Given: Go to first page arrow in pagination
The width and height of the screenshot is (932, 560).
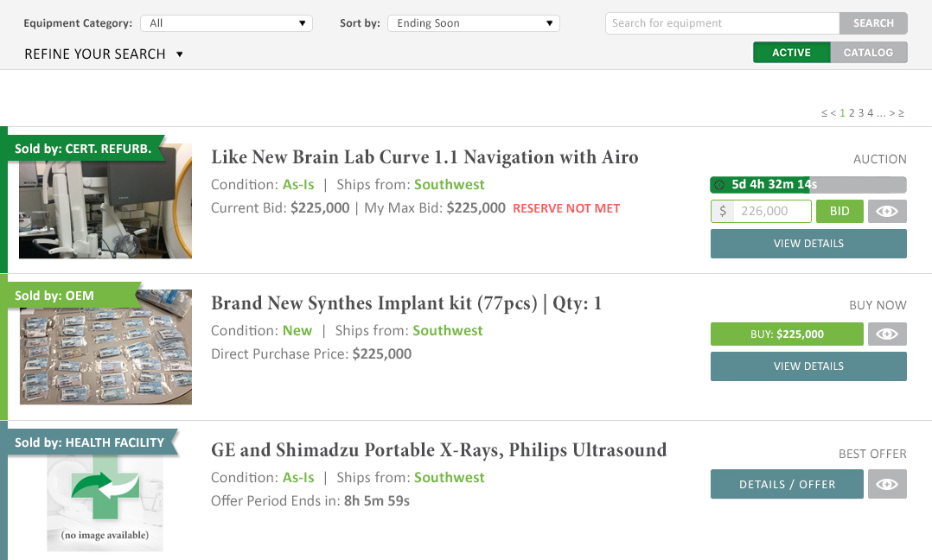Looking at the screenshot, I should pos(824,113).
